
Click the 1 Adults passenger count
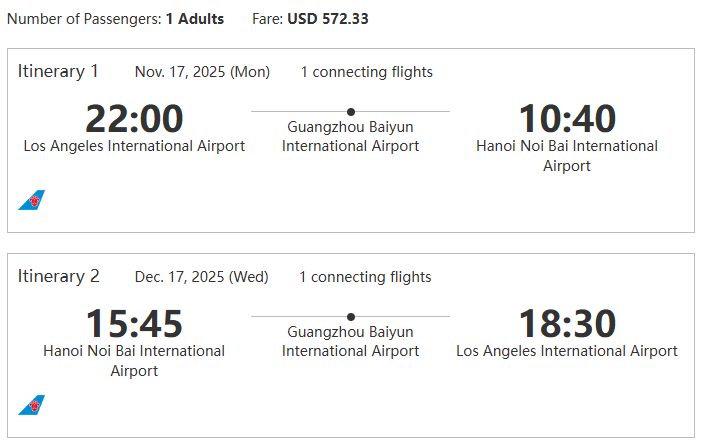point(195,19)
